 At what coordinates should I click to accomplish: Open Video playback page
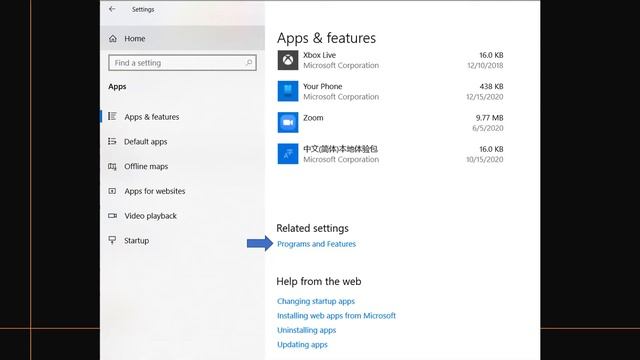pyautogui.click(x=150, y=216)
